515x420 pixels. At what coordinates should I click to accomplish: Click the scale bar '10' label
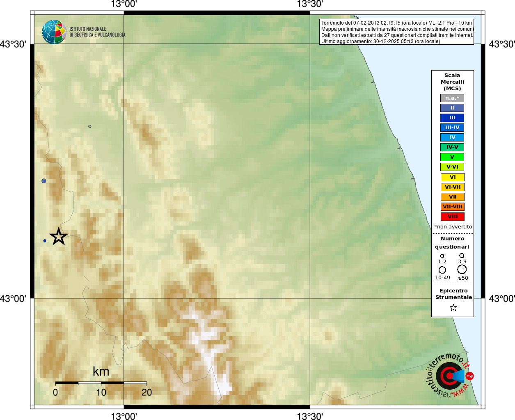pos(101,393)
